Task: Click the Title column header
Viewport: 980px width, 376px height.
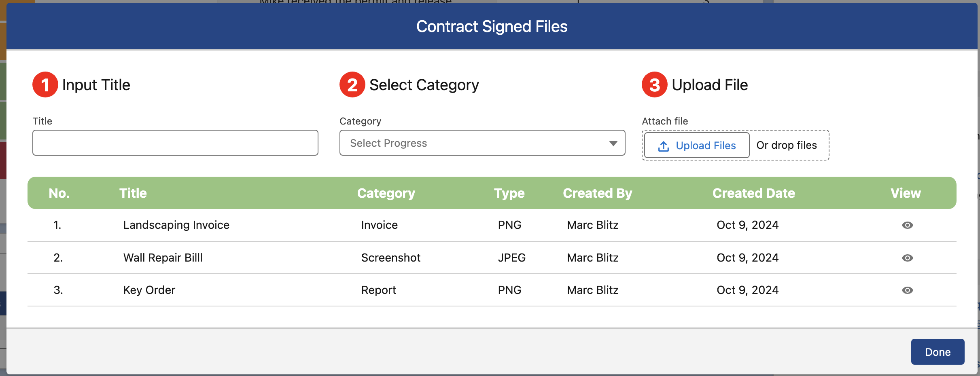Action: pyautogui.click(x=133, y=193)
